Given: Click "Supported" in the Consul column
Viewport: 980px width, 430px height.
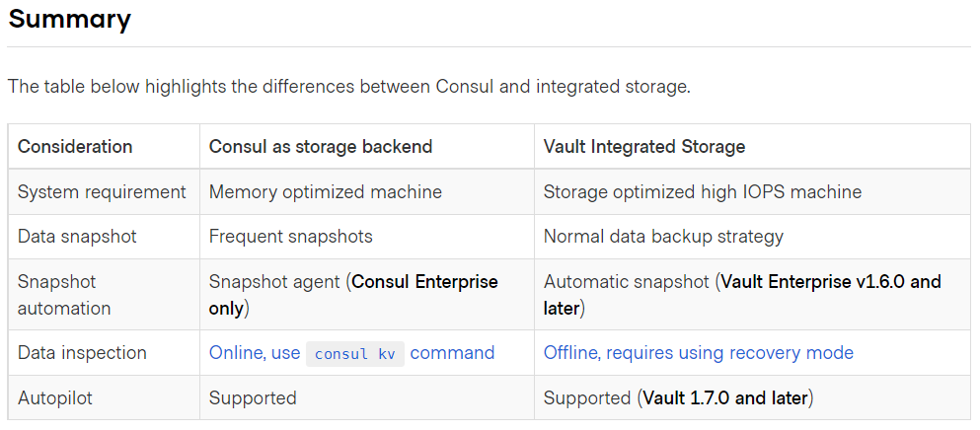Looking at the screenshot, I should click(x=253, y=398).
